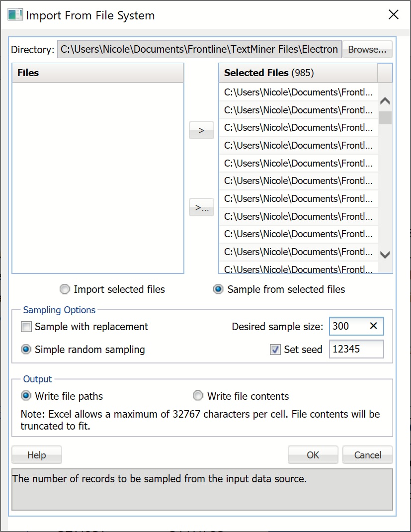Click the Browse button to change directory

point(367,49)
